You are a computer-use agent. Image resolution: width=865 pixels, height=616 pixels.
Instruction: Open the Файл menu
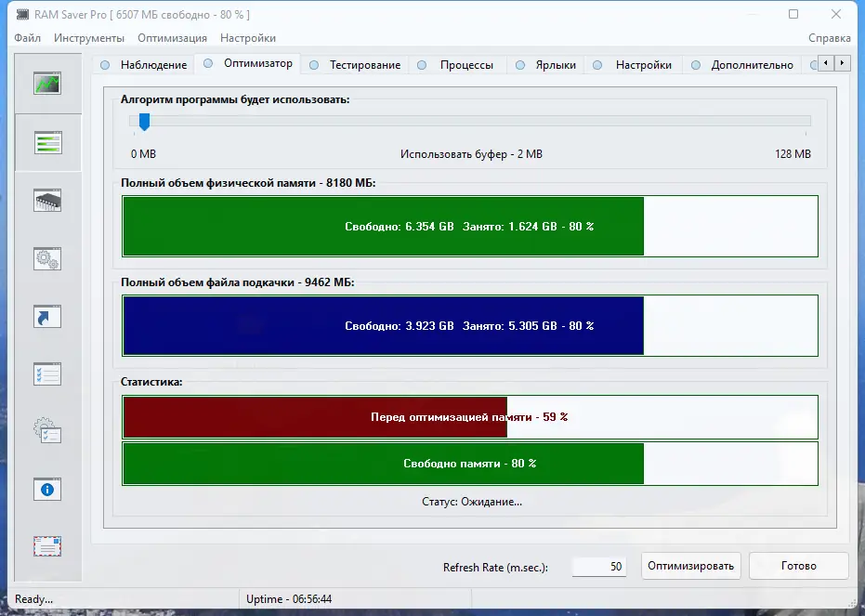pos(28,38)
